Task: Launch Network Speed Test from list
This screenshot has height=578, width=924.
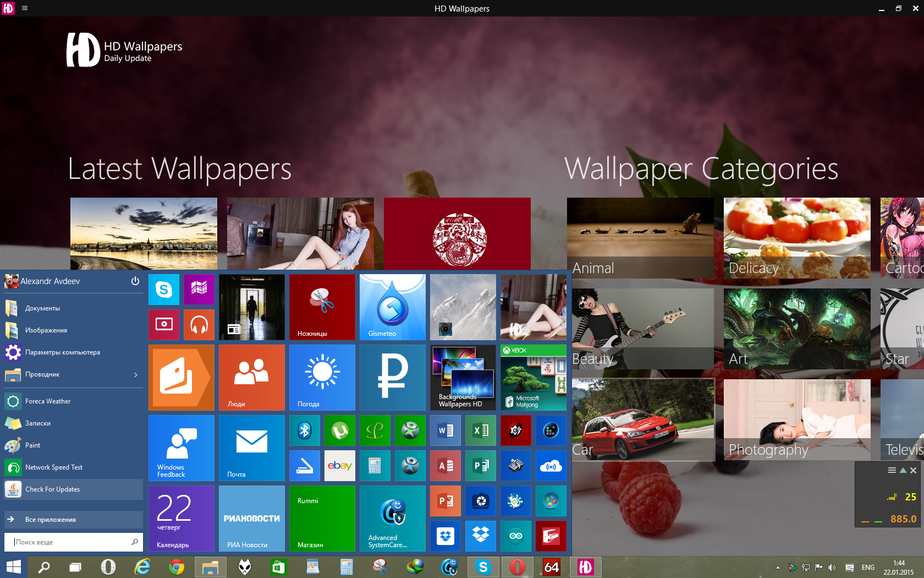Action: tap(74, 467)
